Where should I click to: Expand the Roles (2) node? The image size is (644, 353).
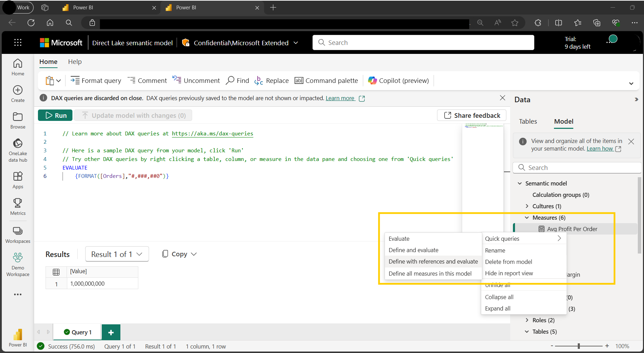(x=527, y=320)
